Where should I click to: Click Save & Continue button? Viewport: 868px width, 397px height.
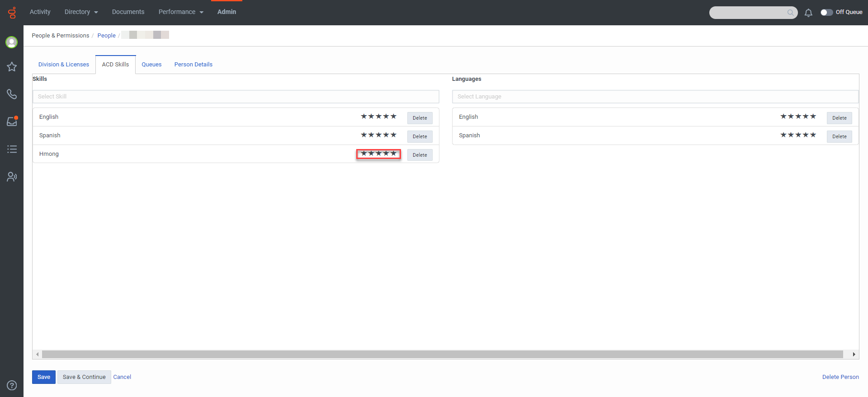pos(84,377)
